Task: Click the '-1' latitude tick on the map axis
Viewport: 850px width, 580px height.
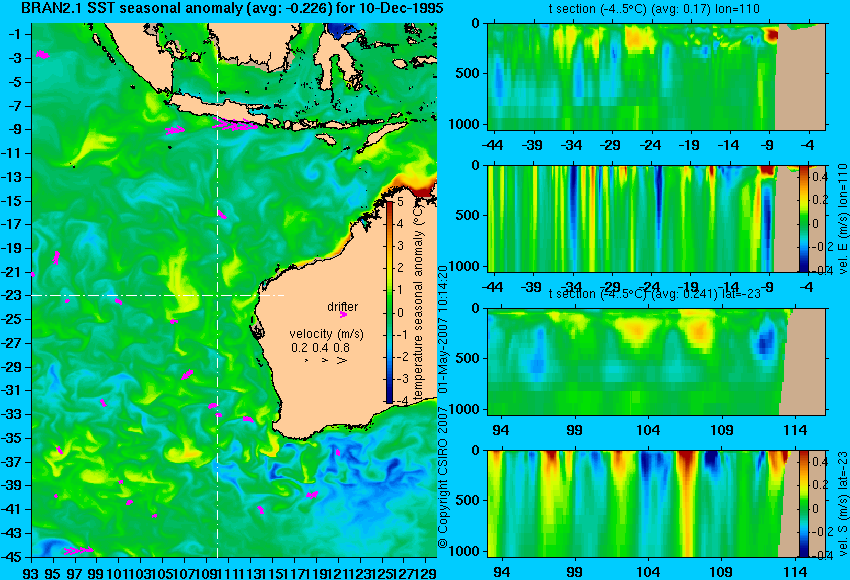Action: point(15,34)
